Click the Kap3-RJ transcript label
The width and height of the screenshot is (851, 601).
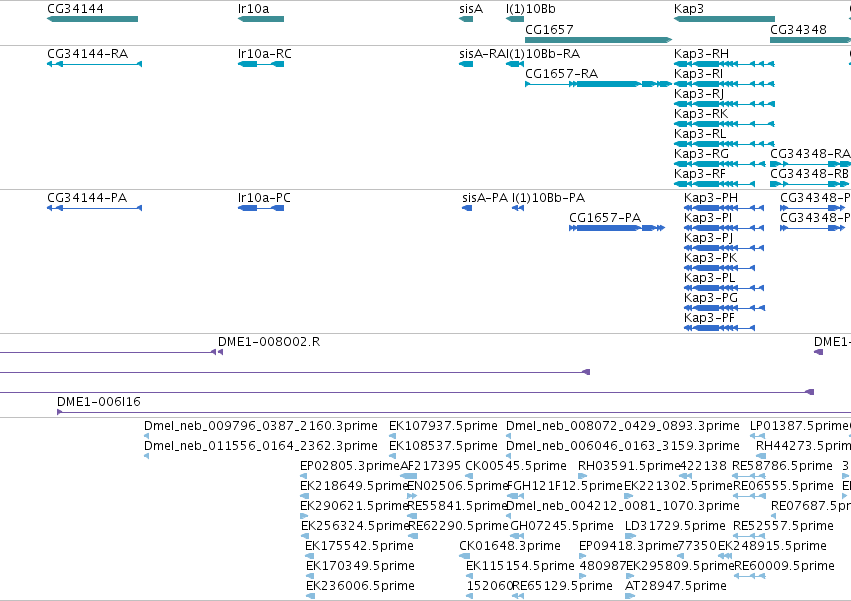pos(699,94)
